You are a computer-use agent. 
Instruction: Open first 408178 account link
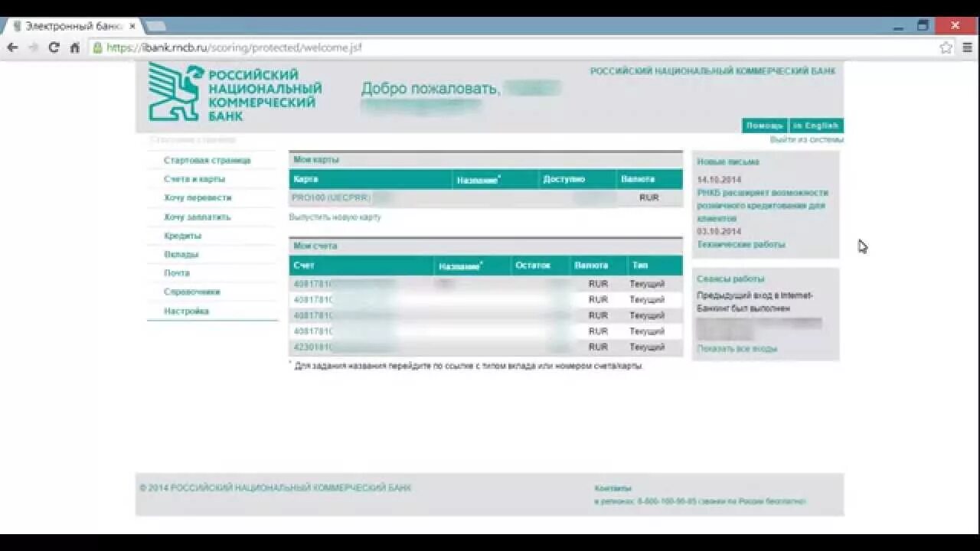(x=313, y=284)
